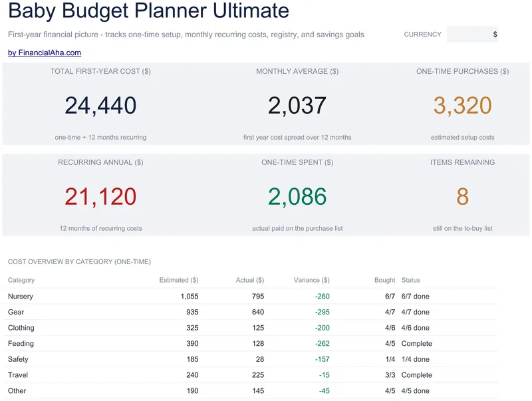Select the items remaining value 8
The image size is (532, 401).
(462, 196)
